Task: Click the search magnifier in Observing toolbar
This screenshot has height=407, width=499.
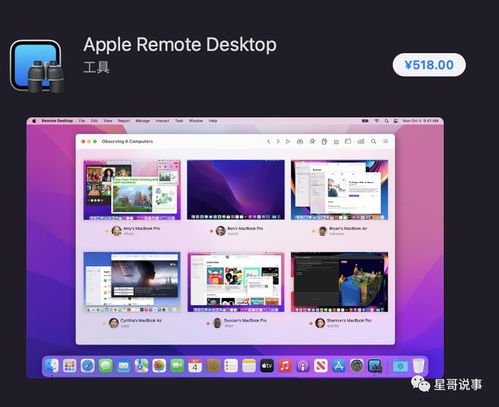Action: pyautogui.click(x=374, y=141)
